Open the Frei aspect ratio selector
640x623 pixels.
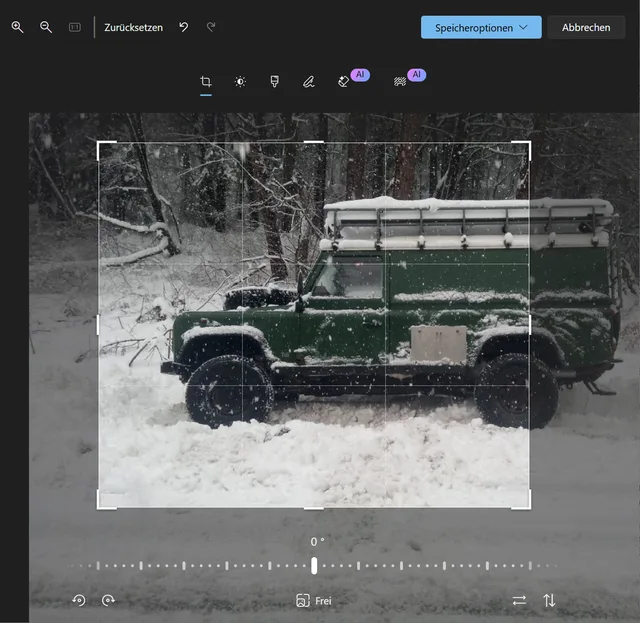[x=313, y=601]
